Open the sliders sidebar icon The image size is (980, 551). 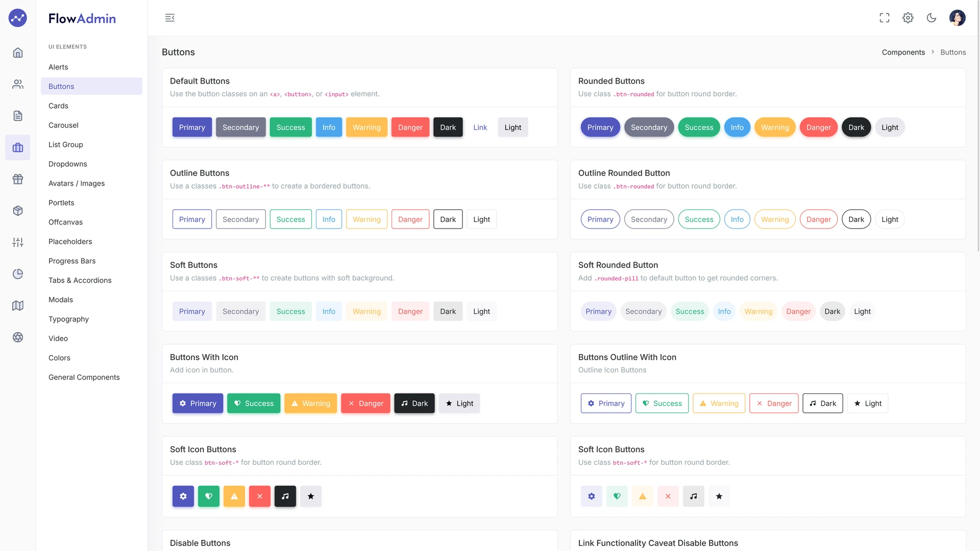pos(18,242)
